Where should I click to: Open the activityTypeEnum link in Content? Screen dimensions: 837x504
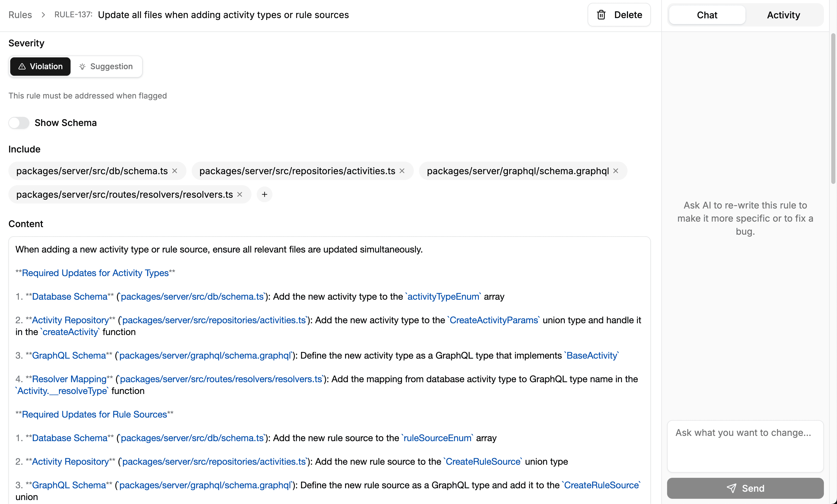(443, 296)
